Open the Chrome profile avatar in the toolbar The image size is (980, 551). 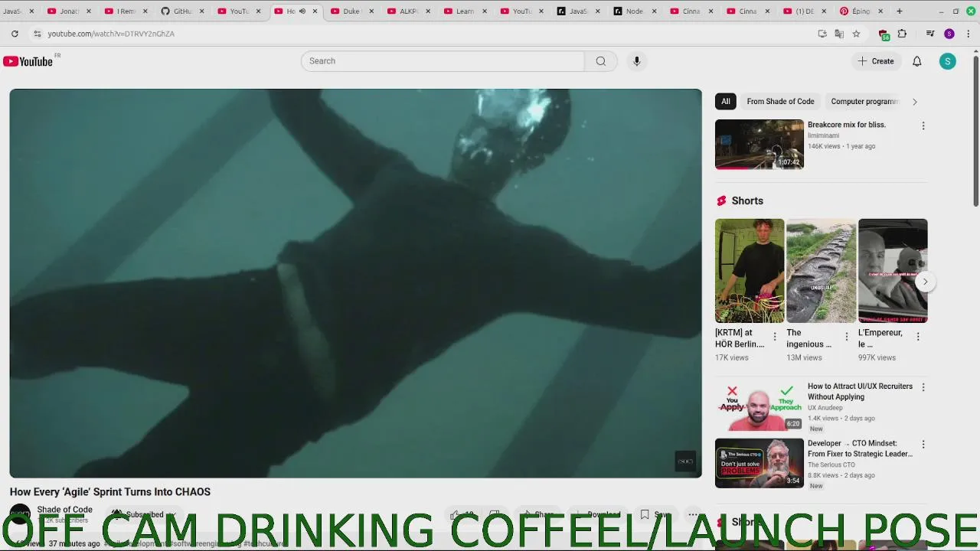949,34
